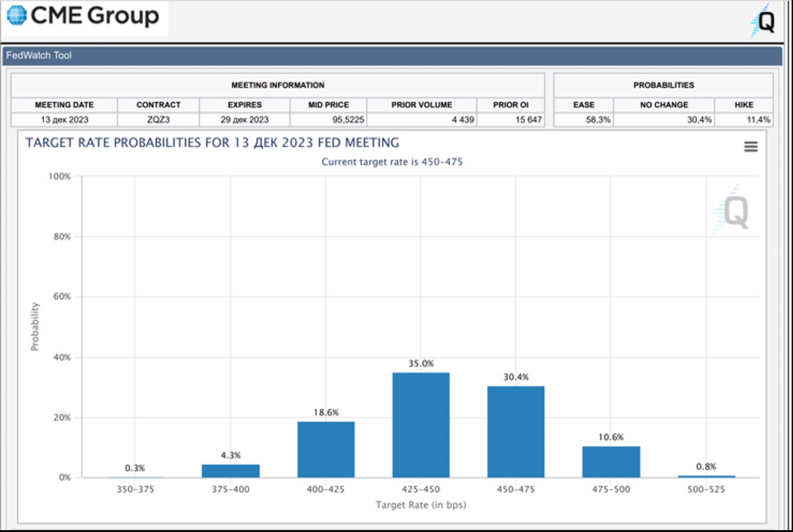Image resolution: width=793 pixels, height=532 pixels.
Task: Click the CME Group globe logo
Action: [17, 16]
